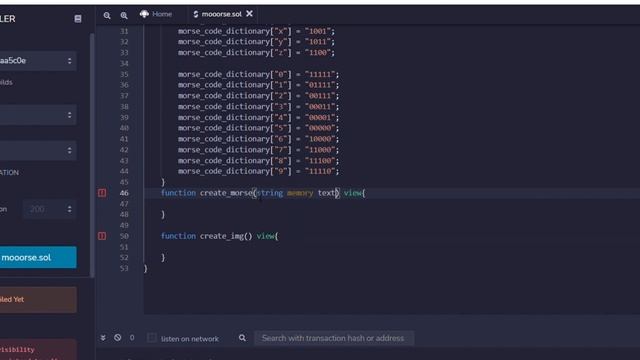The image size is (640, 360).
Task: Click the left panel vertical scrollbar
Action: click(92, 155)
